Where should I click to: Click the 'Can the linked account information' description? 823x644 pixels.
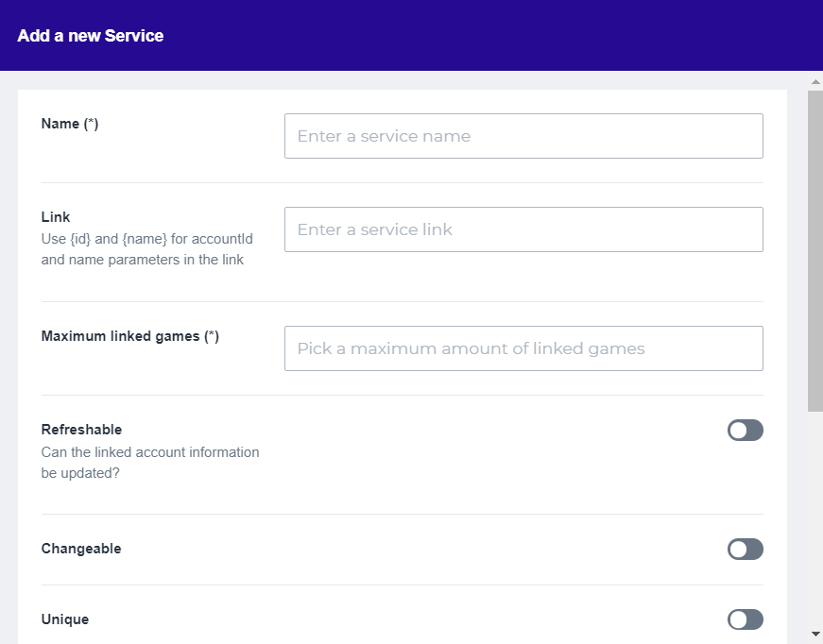(x=149, y=452)
